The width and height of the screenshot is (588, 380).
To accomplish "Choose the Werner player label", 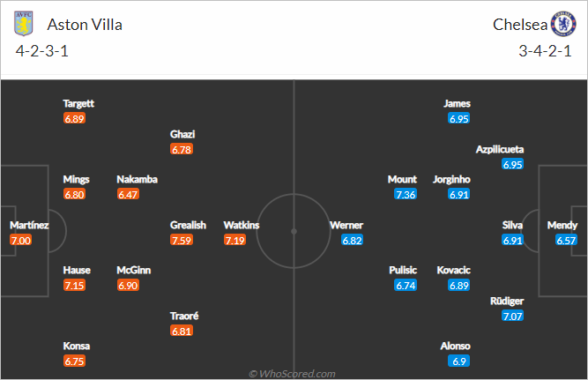I will (346, 225).
